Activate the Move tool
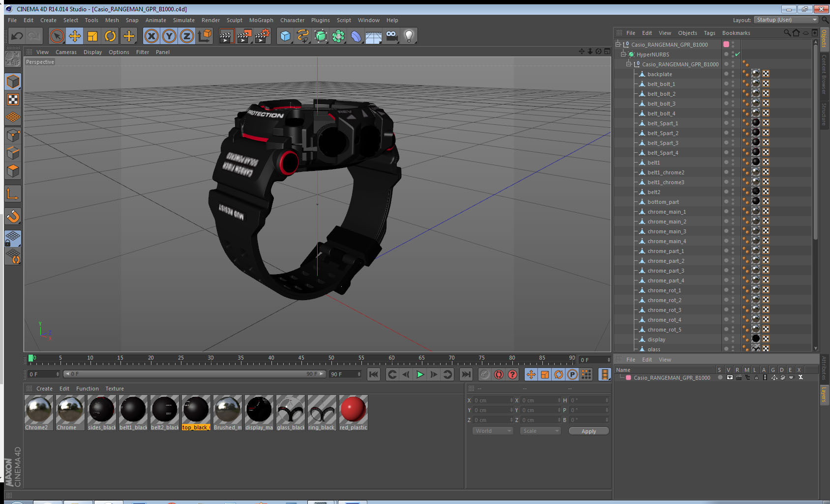The image size is (830, 504). [75, 36]
